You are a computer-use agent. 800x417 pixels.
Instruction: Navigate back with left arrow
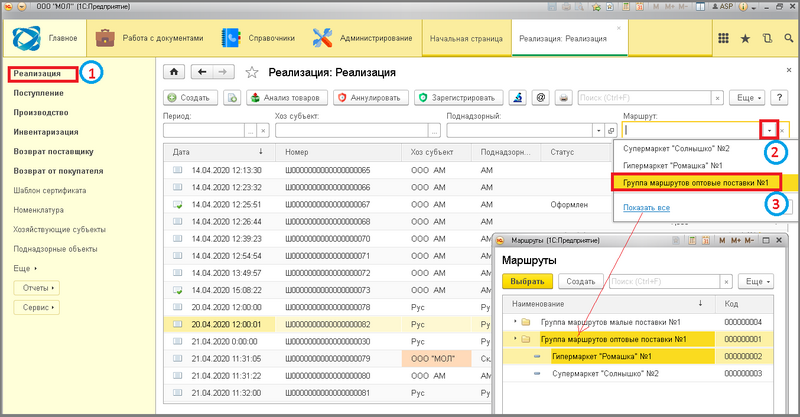(x=202, y=72)
